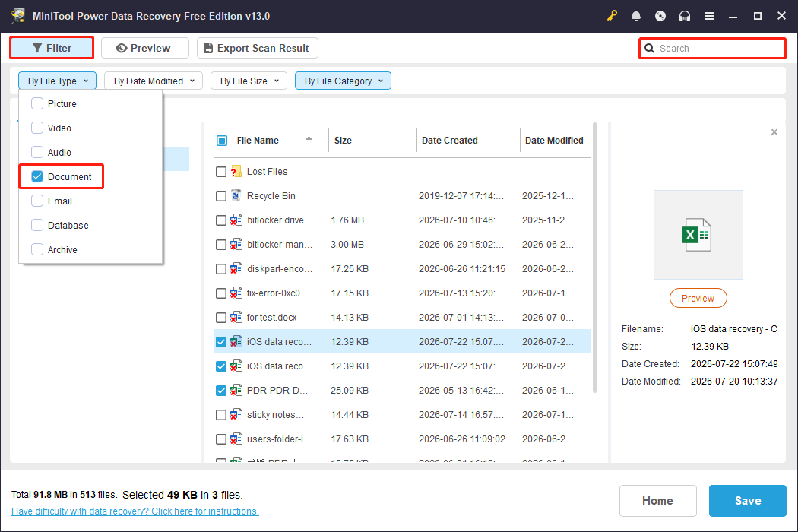
Task: Check the Lost Files row checkbox
Action: (x=221, y=172)
